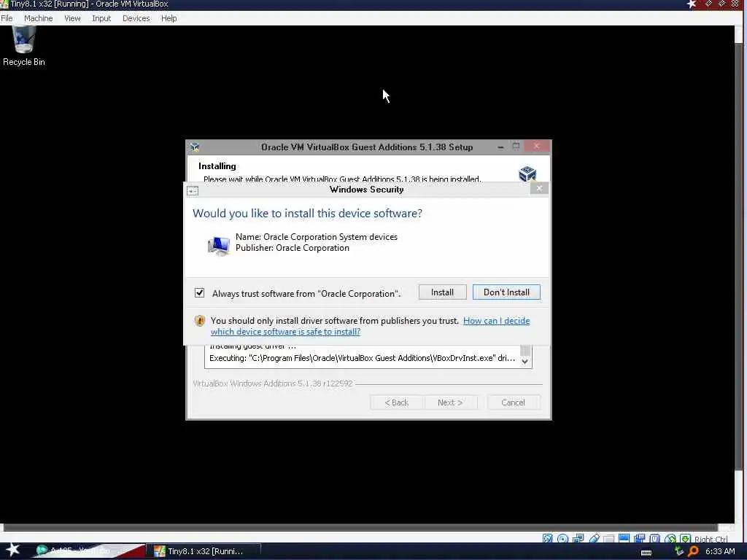The image size is (747, 560).
Task: Click the CPU features status icon
Action: click(x=654, y=539)
